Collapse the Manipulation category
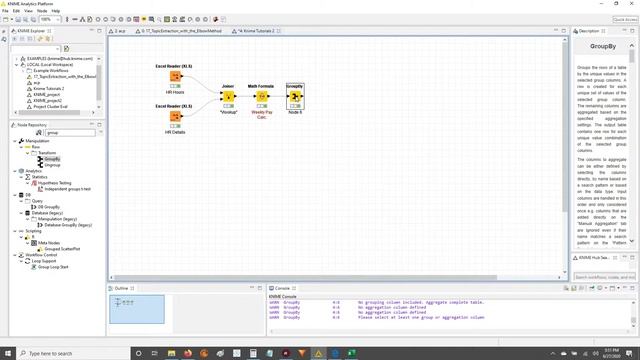Image resolution: width=640 pixels, height=360 pixels. coord(15,141)
